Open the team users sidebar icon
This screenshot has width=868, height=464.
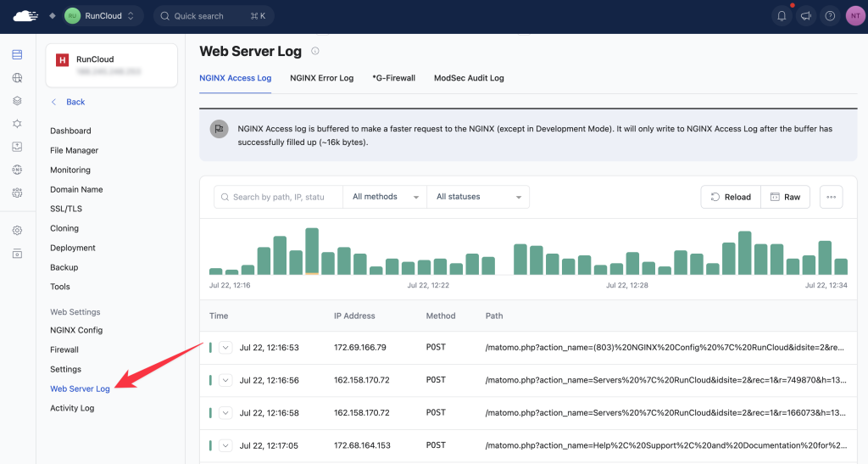click(17, 193)
